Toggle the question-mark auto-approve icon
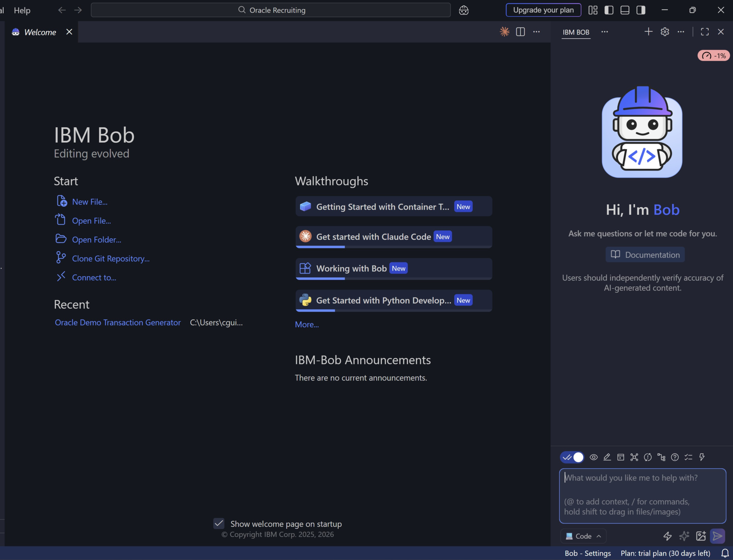 pyautogui.click(x=675, y=457)
